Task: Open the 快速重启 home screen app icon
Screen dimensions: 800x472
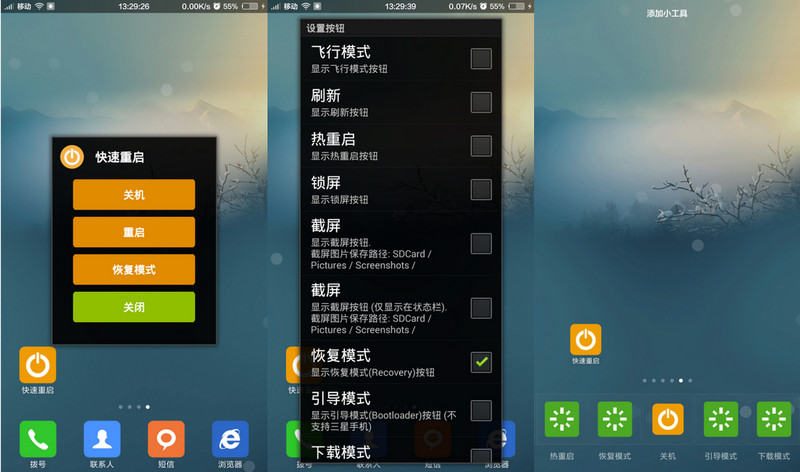Action: 38,365
